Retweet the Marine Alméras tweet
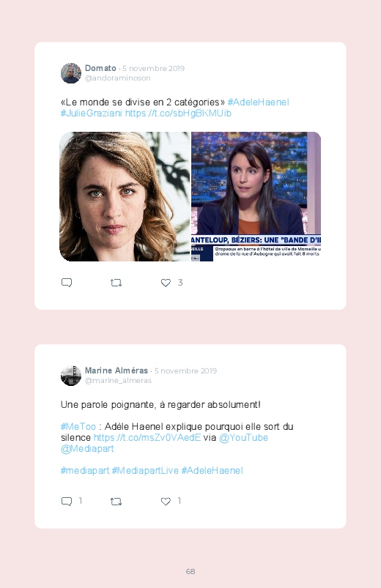 click(x=116, y=502)
